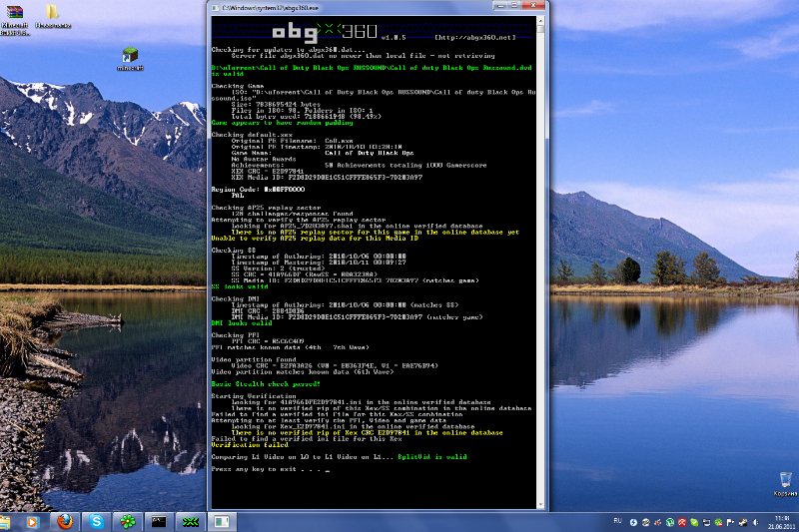Open Windows Media Player from the taskbar
Viewport: 799px width, 532px height.
point(34,521)
